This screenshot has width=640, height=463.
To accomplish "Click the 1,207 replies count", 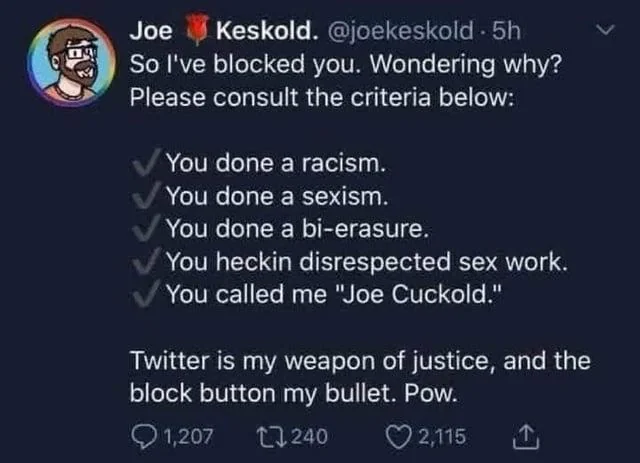I will click(x=186, y=434).
